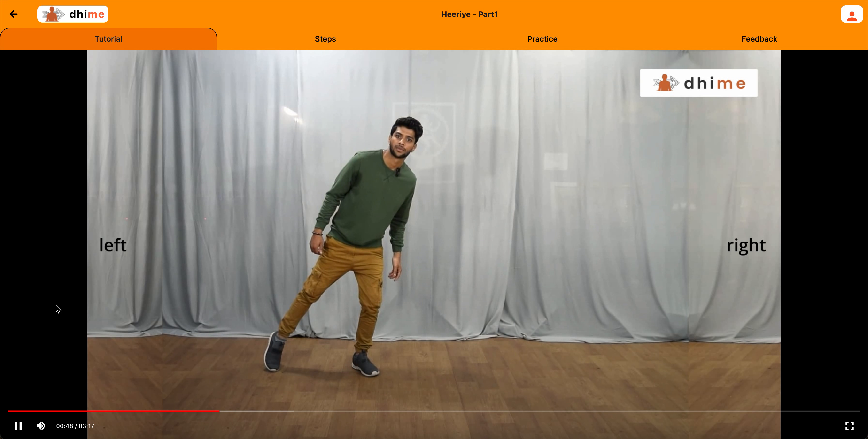Click the "left" label in the video
The width and height of the screenshot is (868, 439).
(x=113, y=245)
